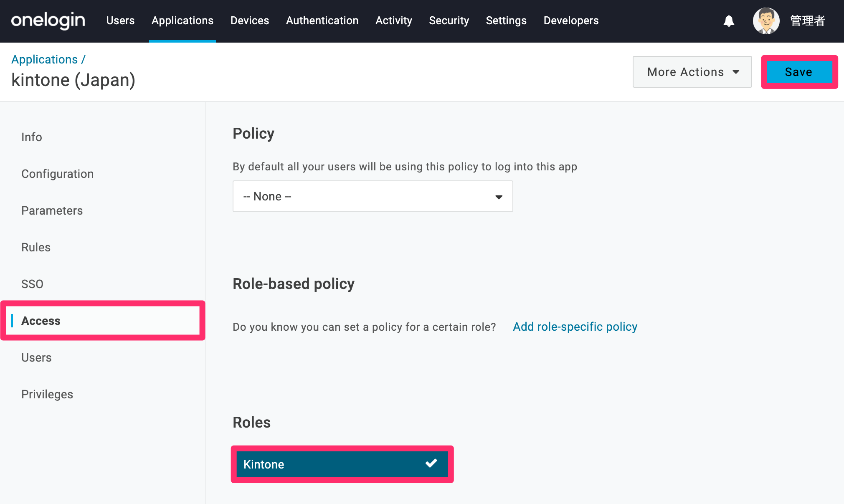The height and width of the screenshot is (504, 844).
Task: Select the Access tab
Action: (x=103, y=321)
